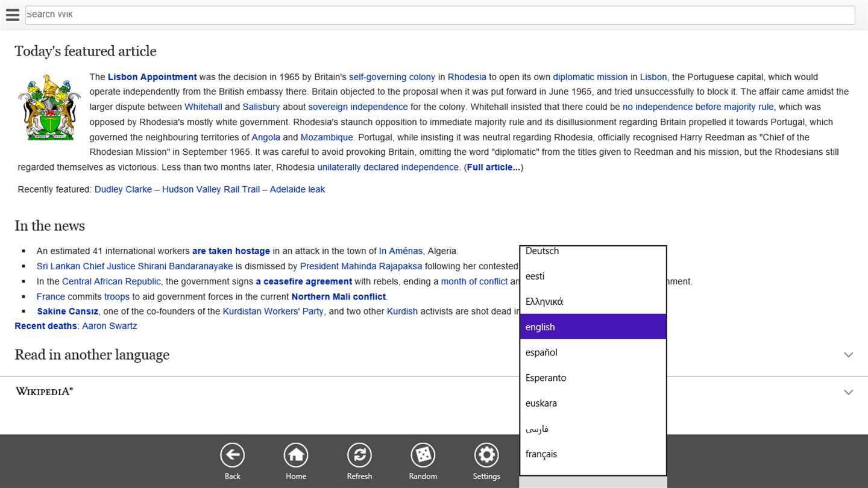868x488 pixels.
Task: Follow the self-governing colony link
Action: point(392,77)
